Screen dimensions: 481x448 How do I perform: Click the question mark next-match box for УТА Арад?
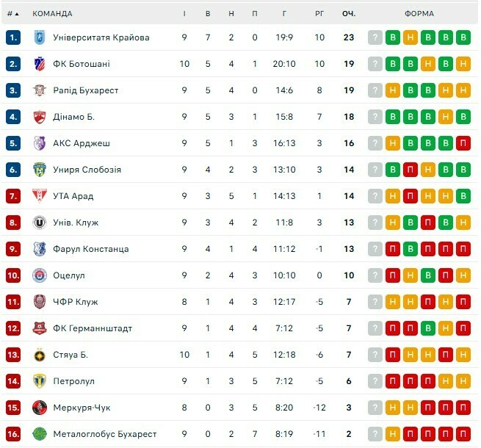(375, 196)
